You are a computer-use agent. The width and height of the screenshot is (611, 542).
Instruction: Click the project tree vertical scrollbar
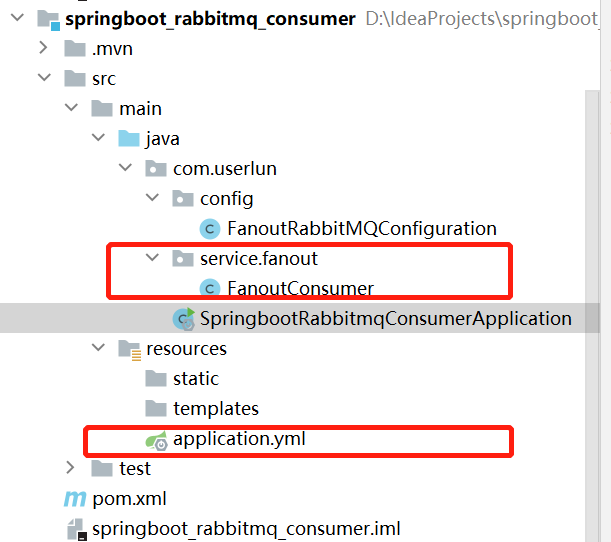[x=592, y=316]
